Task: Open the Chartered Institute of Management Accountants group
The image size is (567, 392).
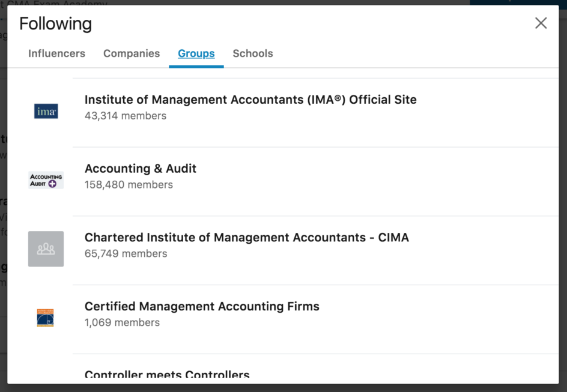Action: pos(246,237)
